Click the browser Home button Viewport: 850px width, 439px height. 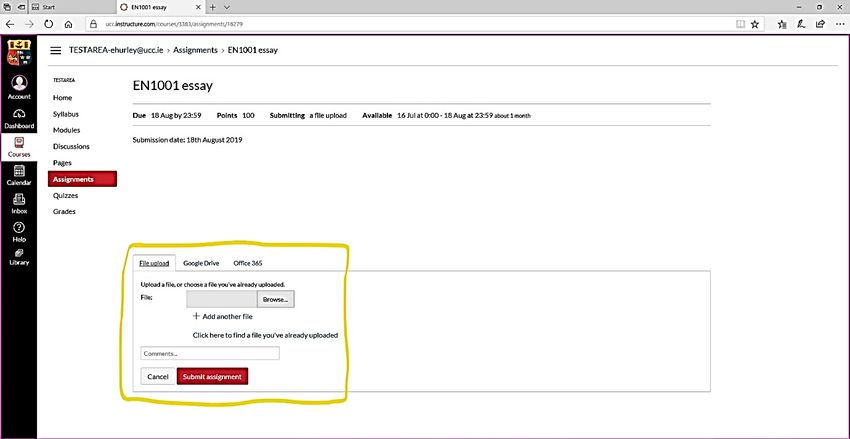pos(67,23)
